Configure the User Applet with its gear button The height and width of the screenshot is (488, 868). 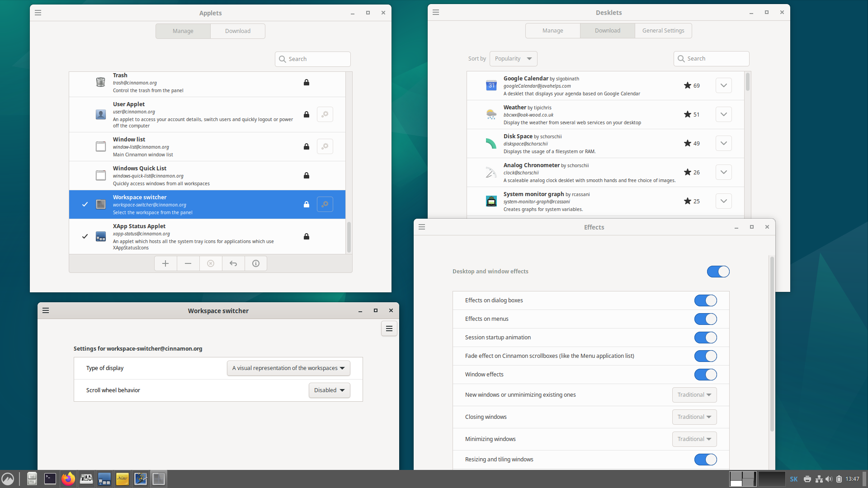[325, 114]
